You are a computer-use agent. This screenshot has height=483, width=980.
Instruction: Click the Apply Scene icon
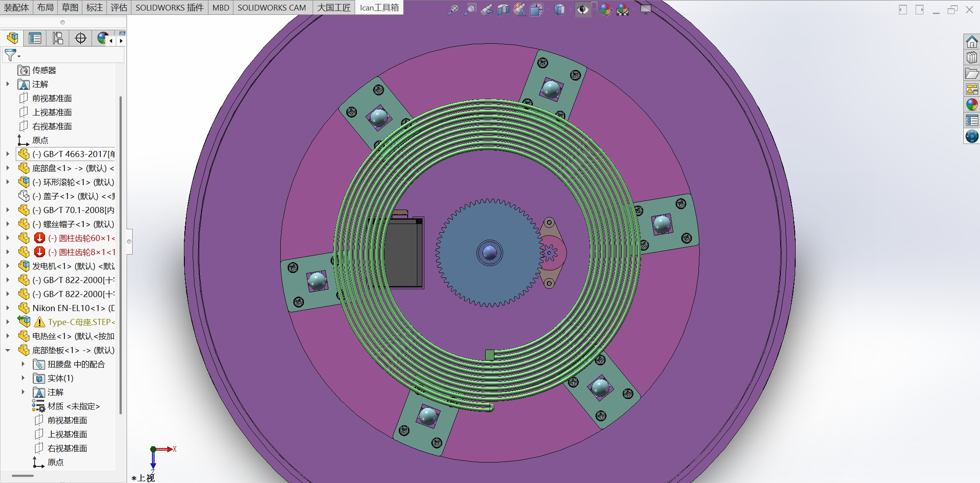(x=623, y=9)
